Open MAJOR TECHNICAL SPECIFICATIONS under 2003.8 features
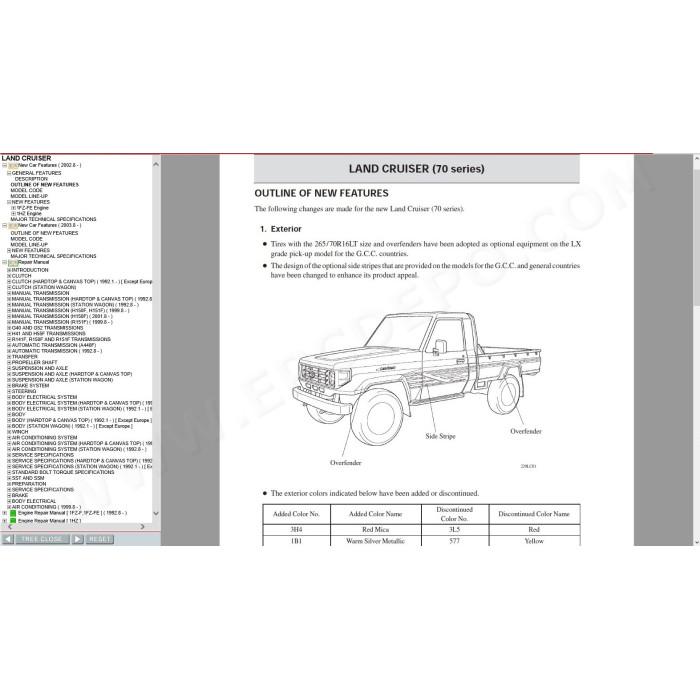 [x=53, y=257]
